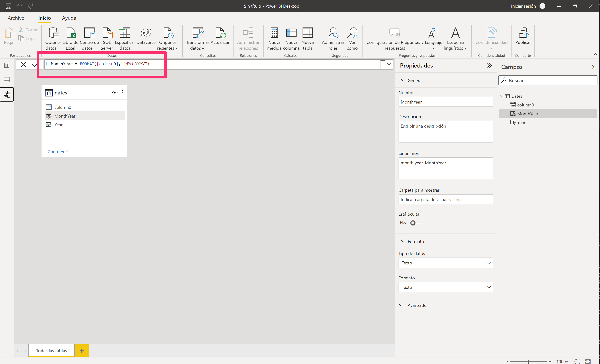Image resolution: width=600 pixels, height=364 pixels.
Task: Collapse the General section
Action: (401, 80)
